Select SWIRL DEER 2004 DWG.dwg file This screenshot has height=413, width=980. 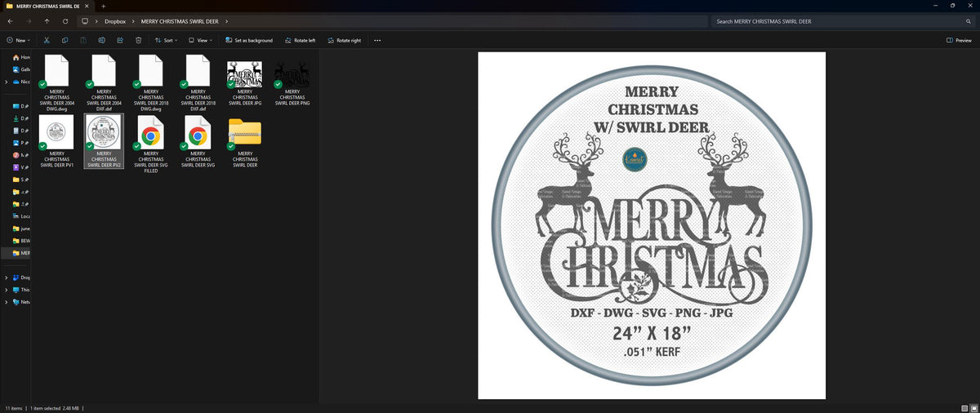pyautogui.click(x=57, y=82)
